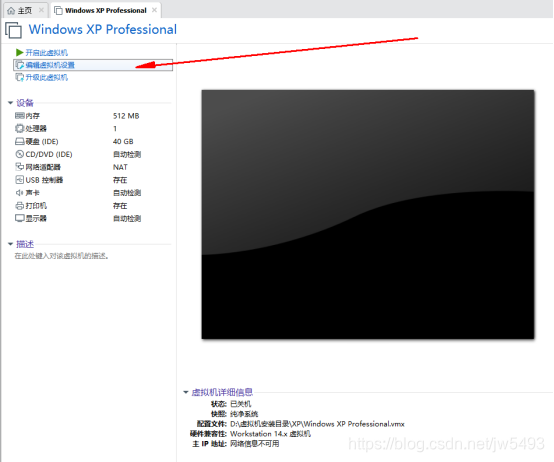
Task: Open the 编辑虚拟机设置 link
Action: [50, 65]
